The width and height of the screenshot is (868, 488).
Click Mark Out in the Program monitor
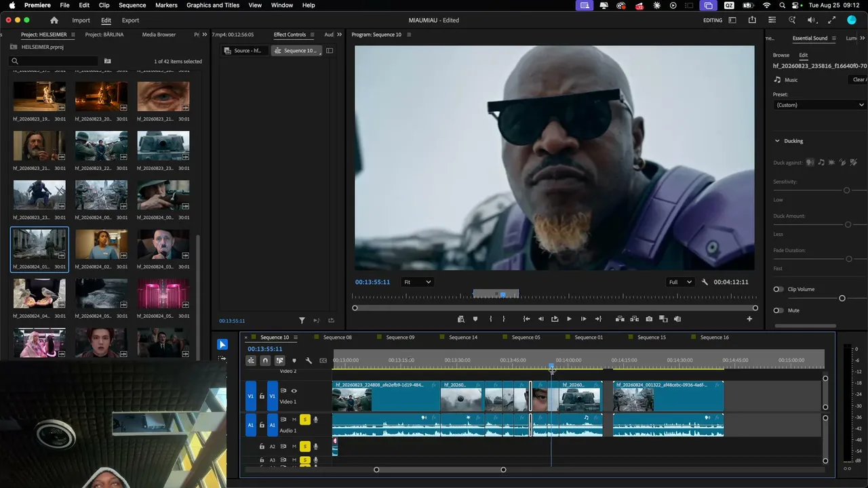click(x=503, y=319)
